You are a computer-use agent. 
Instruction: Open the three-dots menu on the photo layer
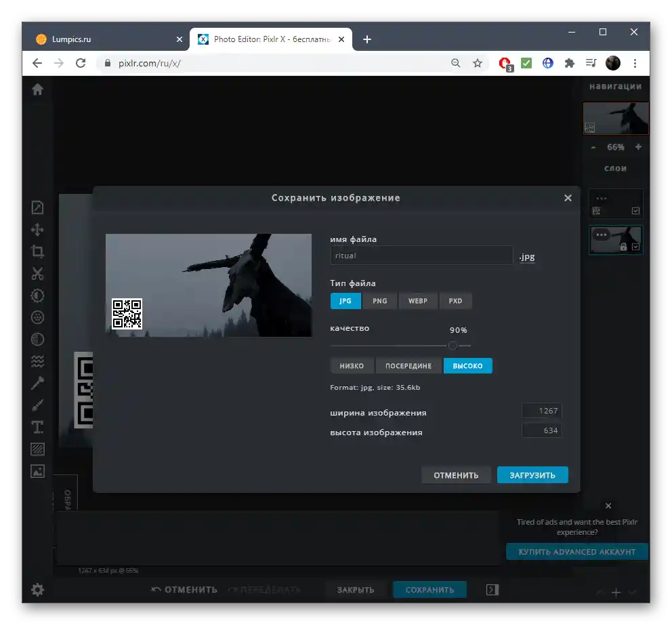tap(601, 235)
